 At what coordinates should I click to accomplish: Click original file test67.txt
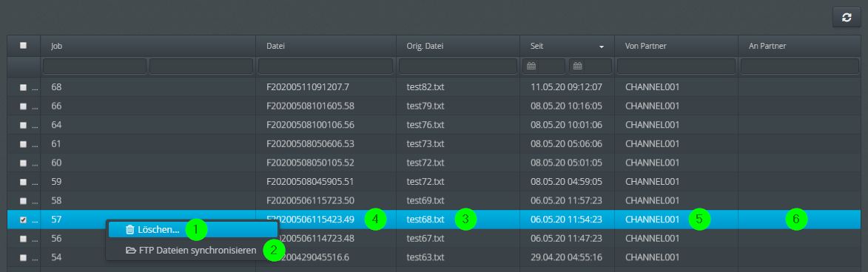(425, 239)
